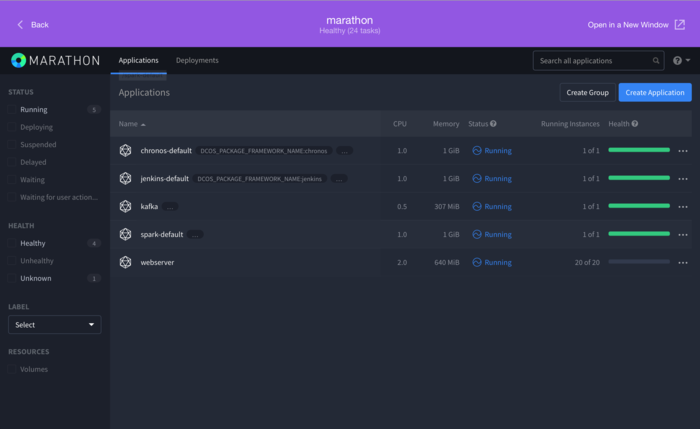Open the Health column help icon

coord(635,124)
